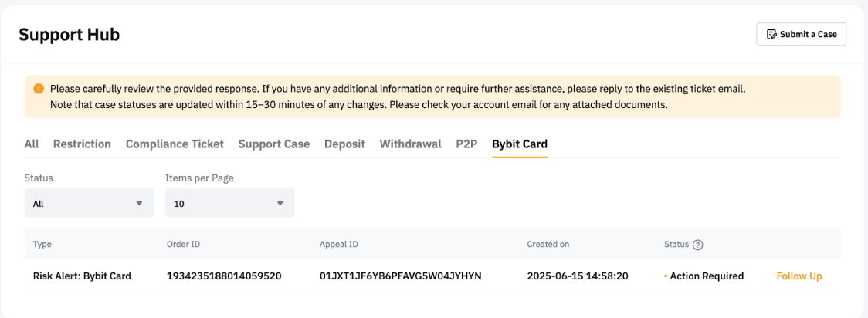Click the Status help question mark icon
This screenshot has width=868, height=318.
click(698, 245)
